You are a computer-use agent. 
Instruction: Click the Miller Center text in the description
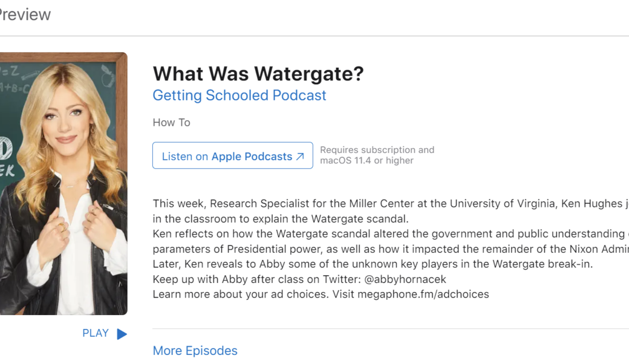click(360, 204)
